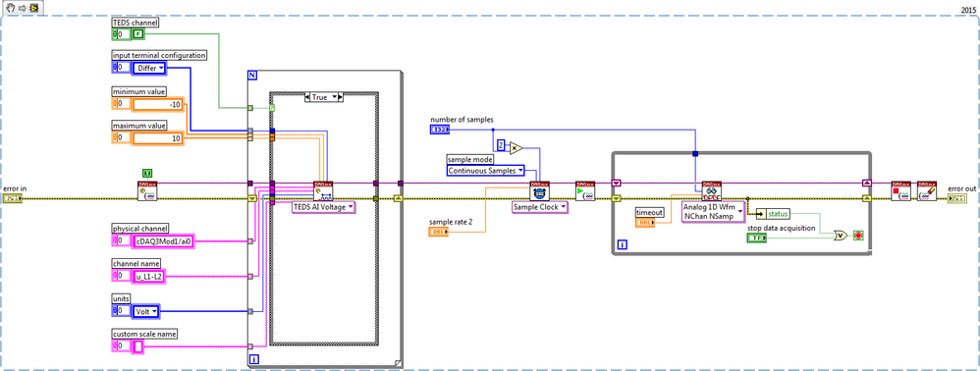Toggle the TEDS channel boolean array element
Image resolution: width=980 pixels, height=371 pixels.
[x=139, y=33]
